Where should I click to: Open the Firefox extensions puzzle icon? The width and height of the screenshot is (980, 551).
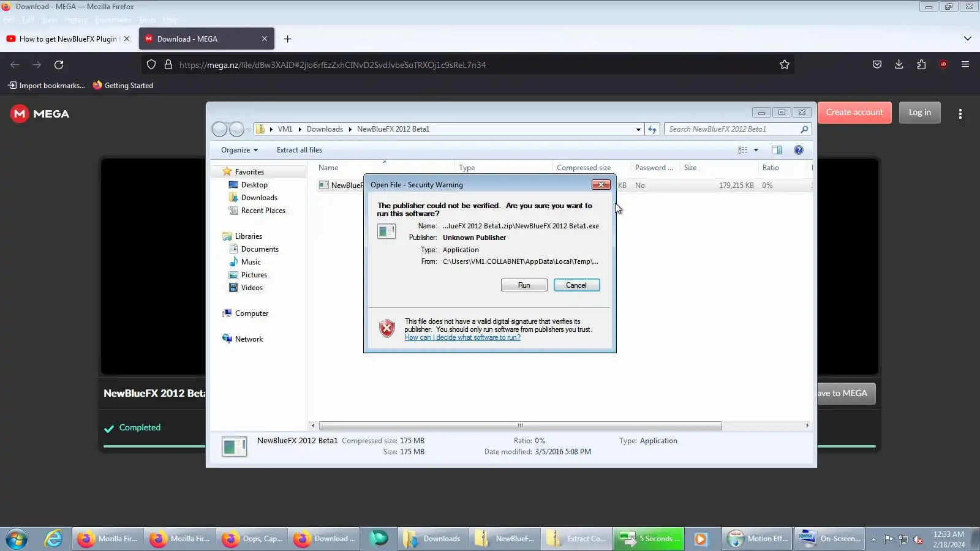921,65
